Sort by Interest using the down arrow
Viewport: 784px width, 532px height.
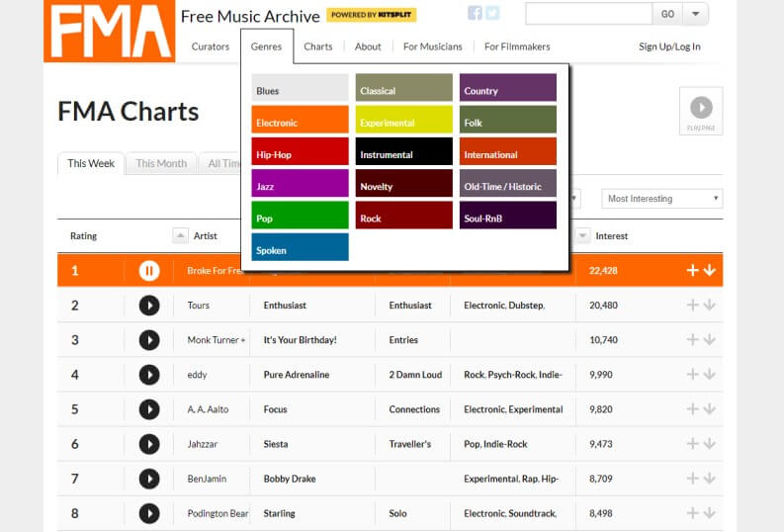(582, 235)
